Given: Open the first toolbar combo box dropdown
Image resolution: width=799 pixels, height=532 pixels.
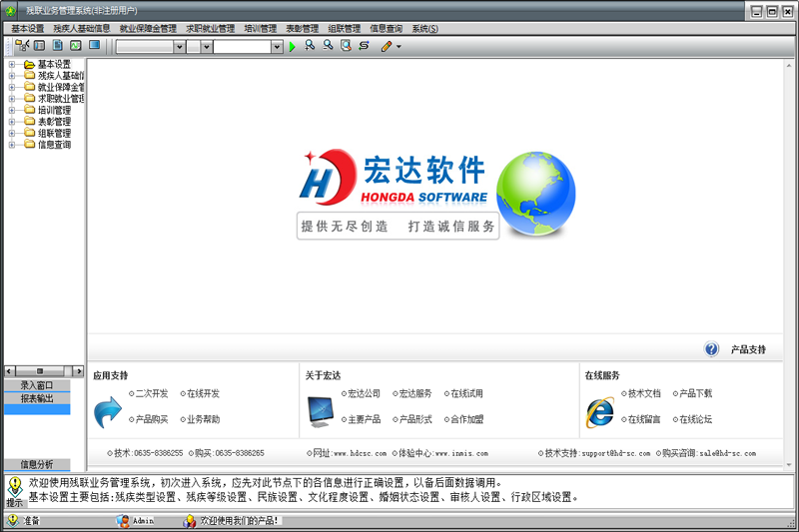Looking at the screenshot, I should coord(180,47).
